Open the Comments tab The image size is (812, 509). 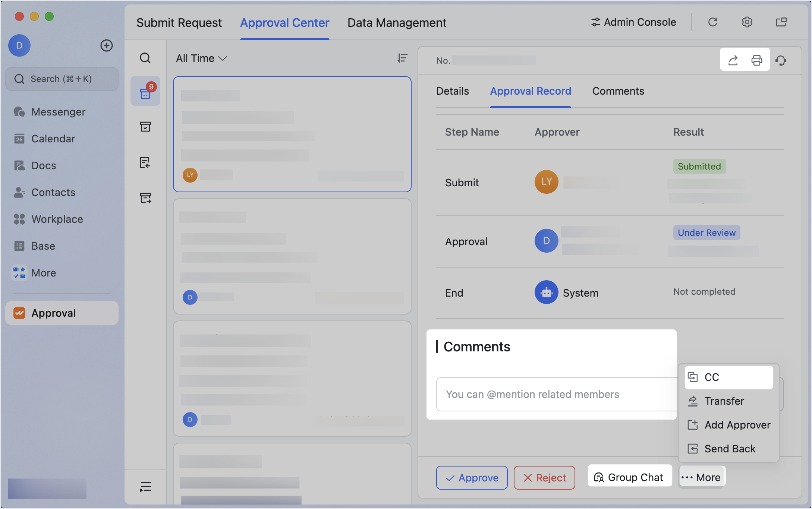(x=618, y=91)
